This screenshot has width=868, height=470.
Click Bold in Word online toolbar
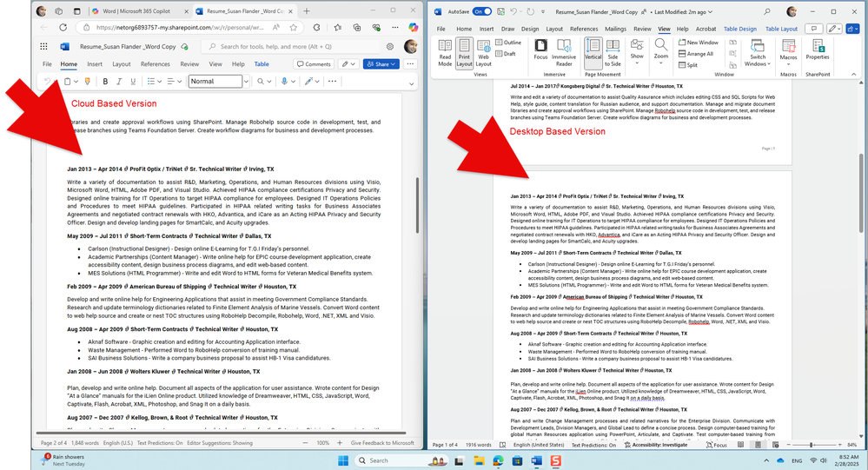pyautogui.click(x=105, y=82)
